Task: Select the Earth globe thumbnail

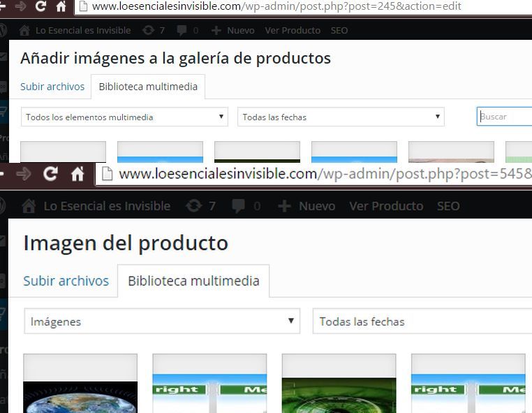Action: pos(80,384)
